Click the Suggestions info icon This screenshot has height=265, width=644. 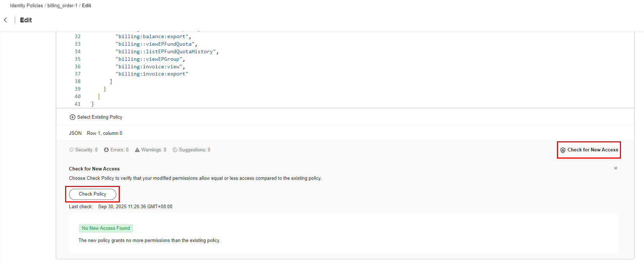[x=175, y=150]
